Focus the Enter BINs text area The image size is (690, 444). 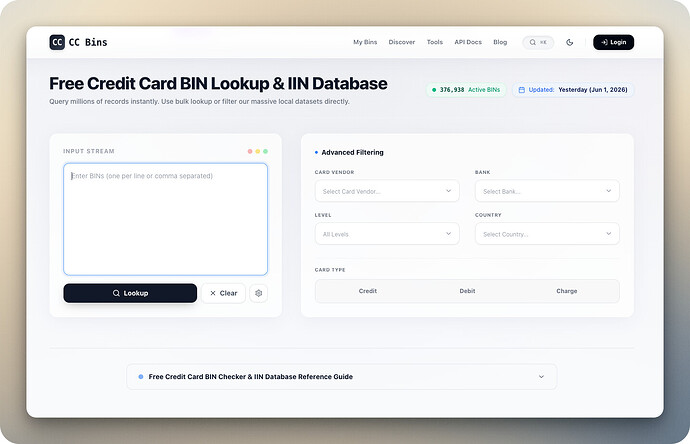[x=165, y=219]
